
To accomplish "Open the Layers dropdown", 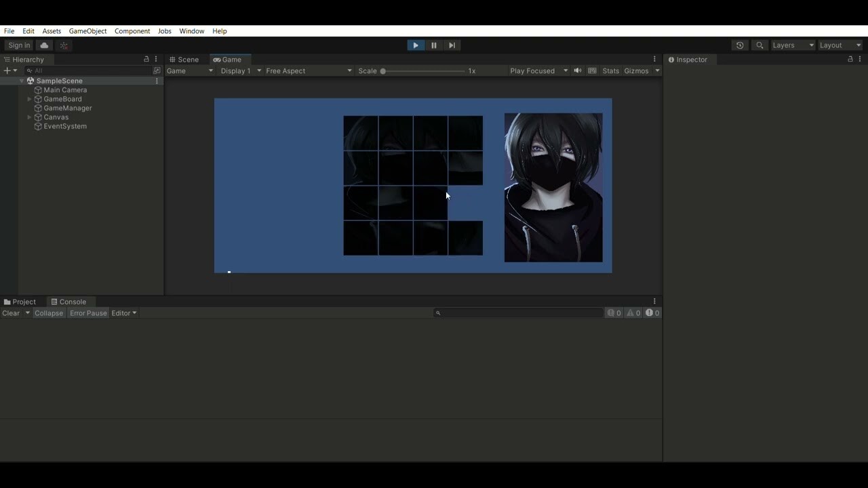I will point(791,45).
